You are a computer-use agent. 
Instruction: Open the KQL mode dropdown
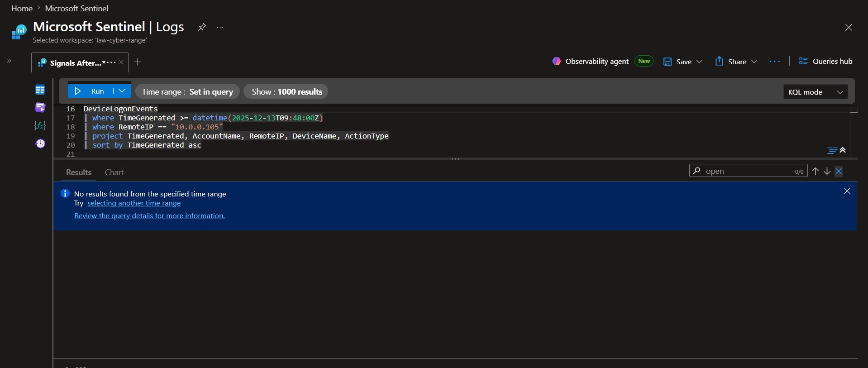click(x=815, y=92)
